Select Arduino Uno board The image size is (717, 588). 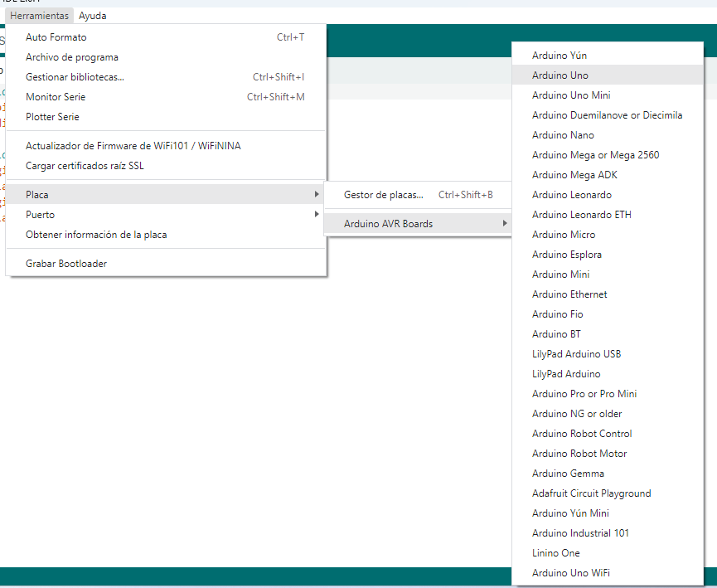tap(560, 75)
